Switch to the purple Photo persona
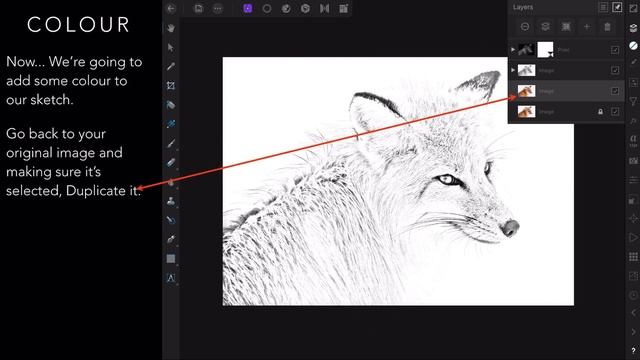Screen dimensions: 640x360 [x=248, y=9]
